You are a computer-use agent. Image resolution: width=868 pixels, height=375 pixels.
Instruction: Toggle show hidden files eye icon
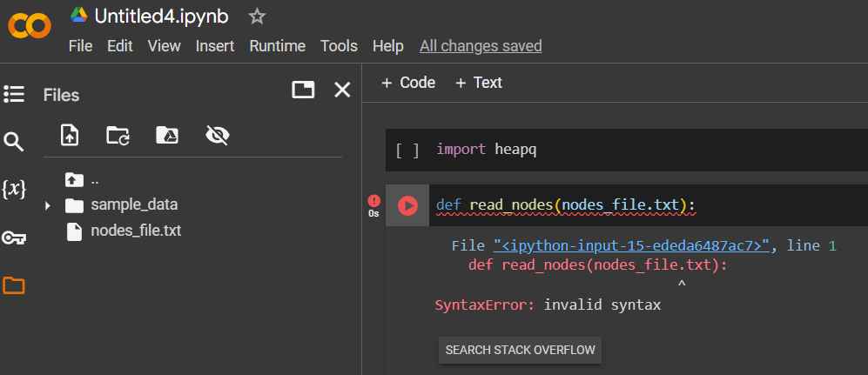(x=217, y=135)
